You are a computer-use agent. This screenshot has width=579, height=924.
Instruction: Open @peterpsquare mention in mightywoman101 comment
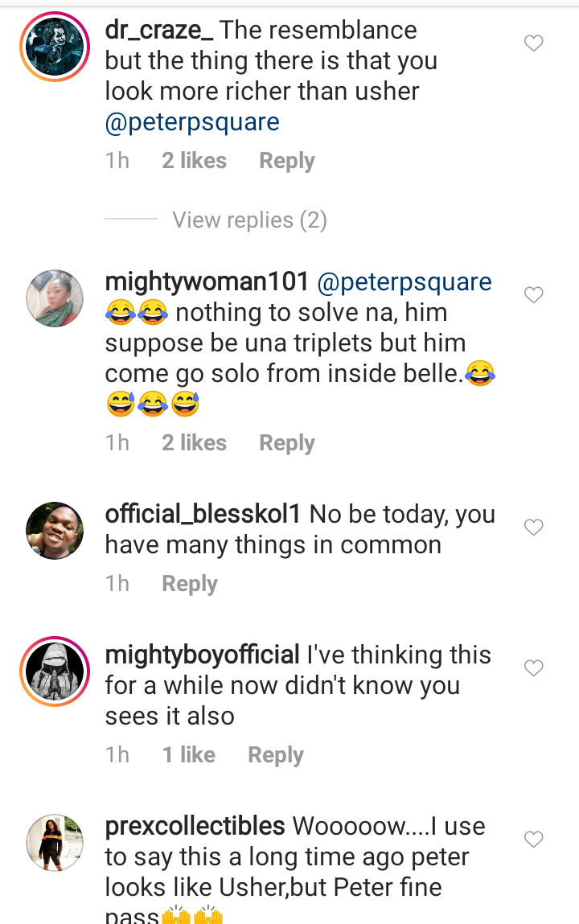[404, 282]
